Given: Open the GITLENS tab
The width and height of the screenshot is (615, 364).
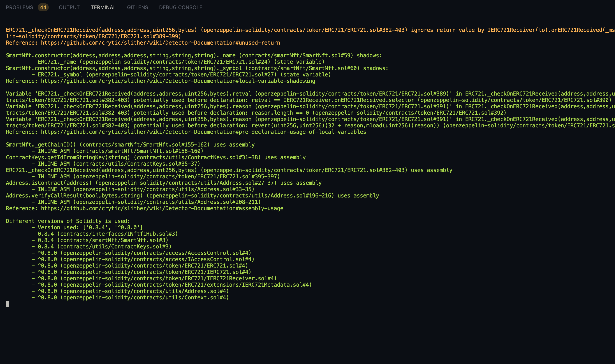Looking at the screenshot, I should tap(138, 7).
